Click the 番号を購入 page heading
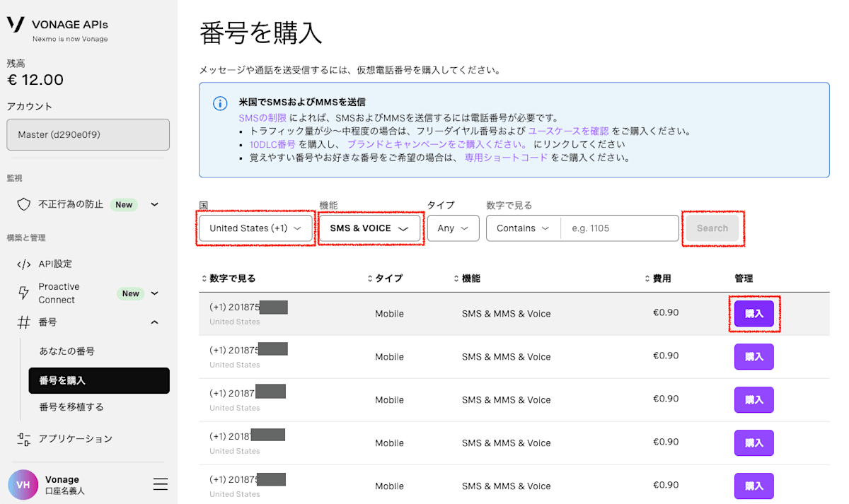 261,33
